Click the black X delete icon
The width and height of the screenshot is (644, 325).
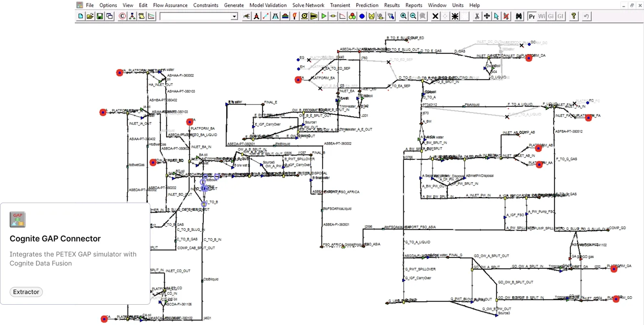[x=435, y=16]
